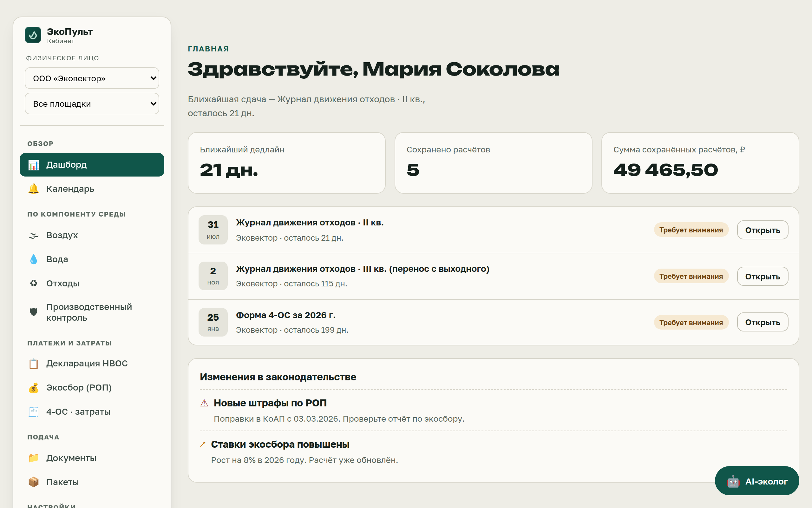Viewport: 812px width, 508px height.
Task: Click Требует внимания badge for II кв.
Action: [691, 230]
